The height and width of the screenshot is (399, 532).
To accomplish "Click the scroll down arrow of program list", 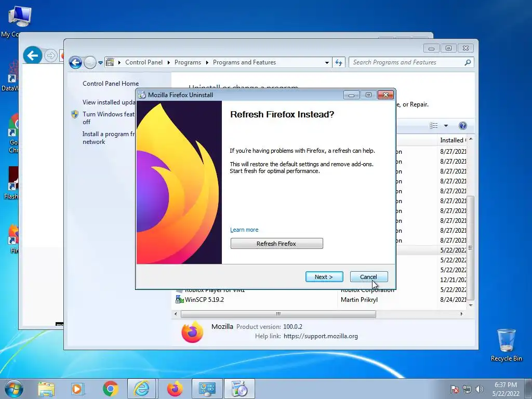I will pos(471,305).
